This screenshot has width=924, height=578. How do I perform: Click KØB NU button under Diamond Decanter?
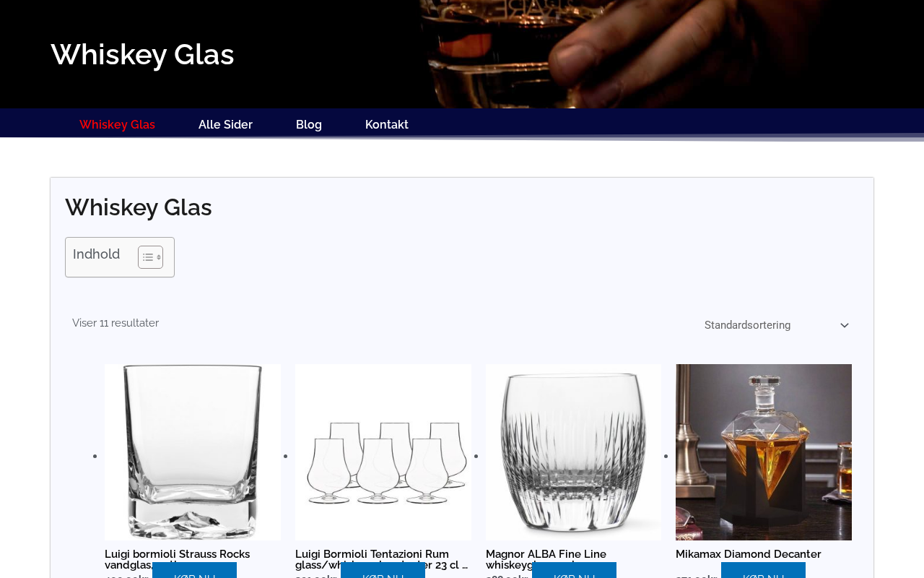(x=763, y=571)
